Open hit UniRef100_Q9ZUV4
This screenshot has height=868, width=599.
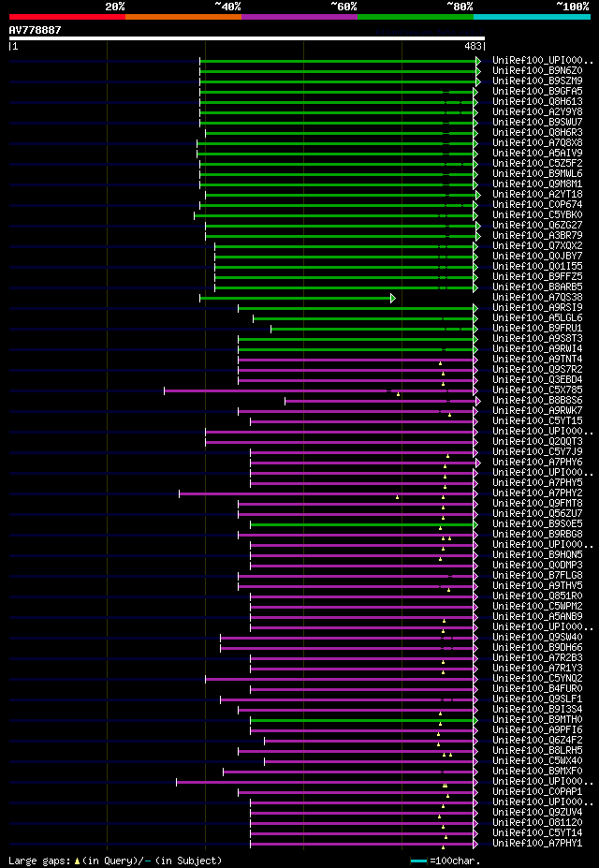tap(537, 812)
